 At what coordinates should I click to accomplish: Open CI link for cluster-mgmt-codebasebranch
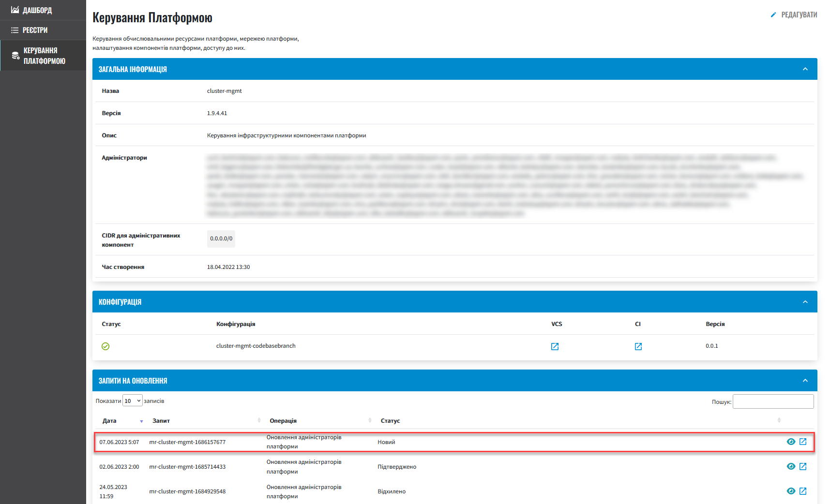click(638, 346)
